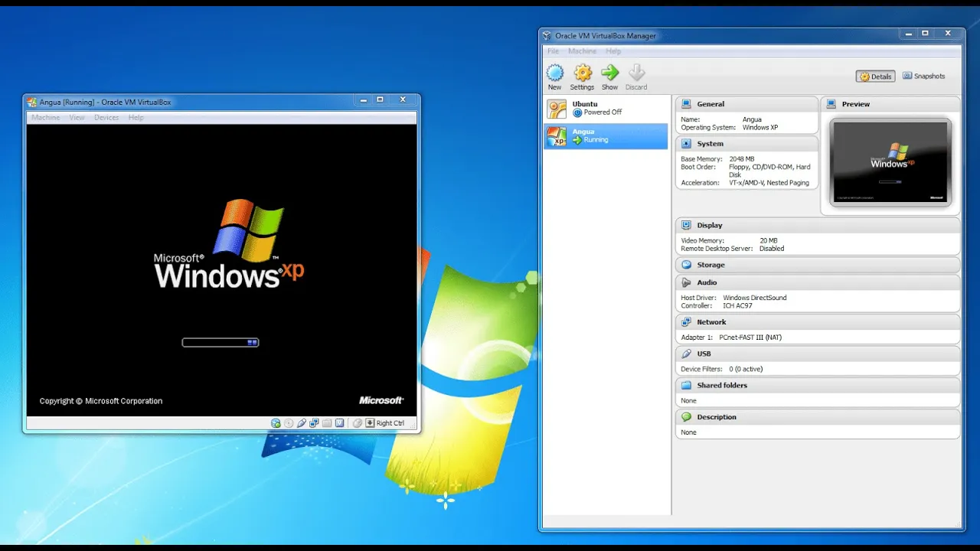Open the View menu in the Angua VM window
This screenshot has width=980, height=551.
coord(77,118)
